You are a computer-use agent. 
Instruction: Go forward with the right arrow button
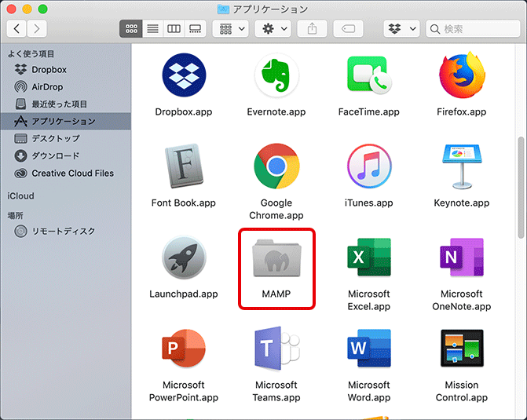pos(37,29)
